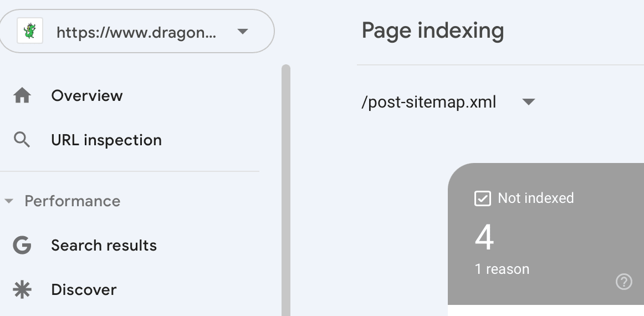Uncheck the Not indexed checkbox

click(x=483, y=198)
